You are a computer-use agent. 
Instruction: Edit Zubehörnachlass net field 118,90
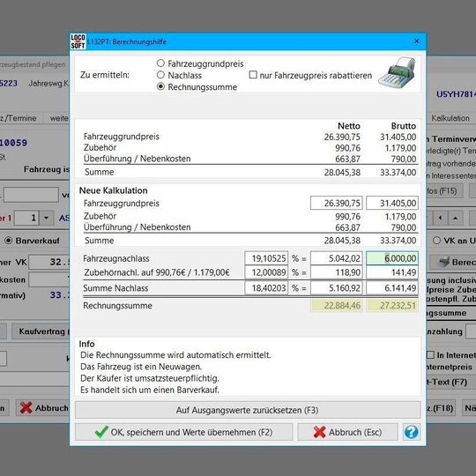pos(337,272)
